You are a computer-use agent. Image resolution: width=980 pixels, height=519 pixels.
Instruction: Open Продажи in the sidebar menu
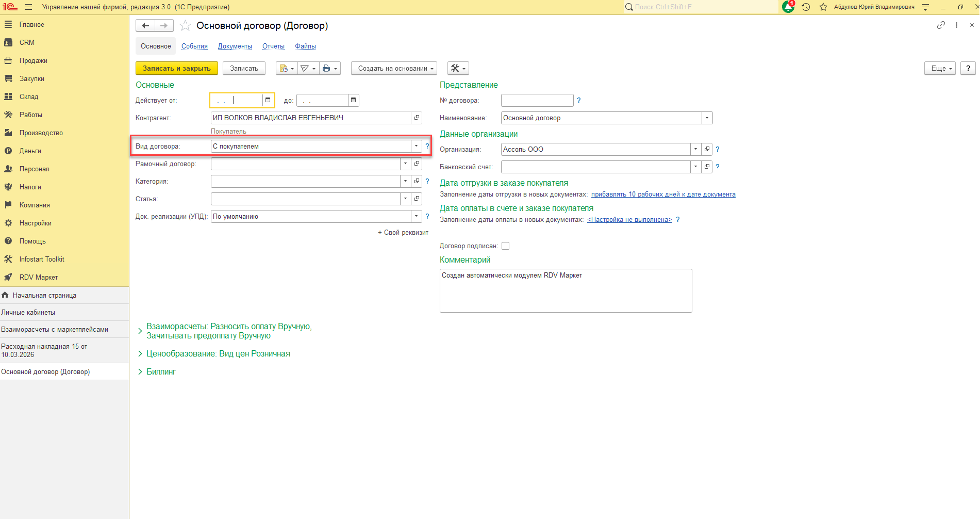(x=34, y=61)
